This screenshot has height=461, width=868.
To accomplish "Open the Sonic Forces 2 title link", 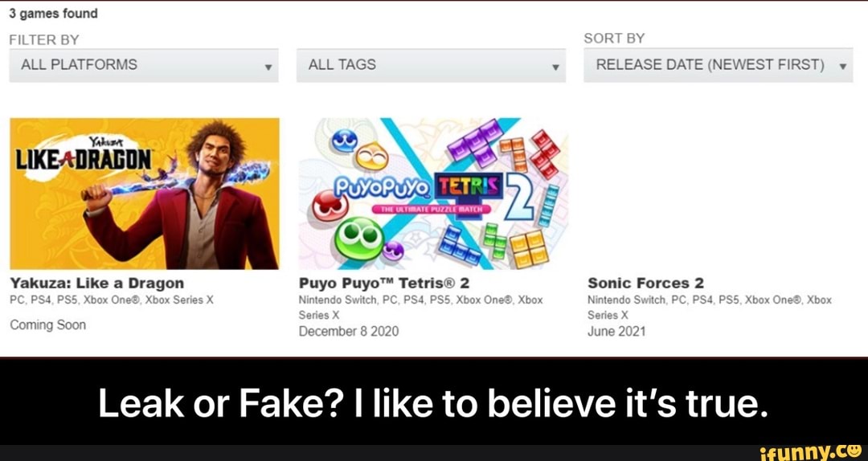I will pyautogui.click(x=645, y=283).
